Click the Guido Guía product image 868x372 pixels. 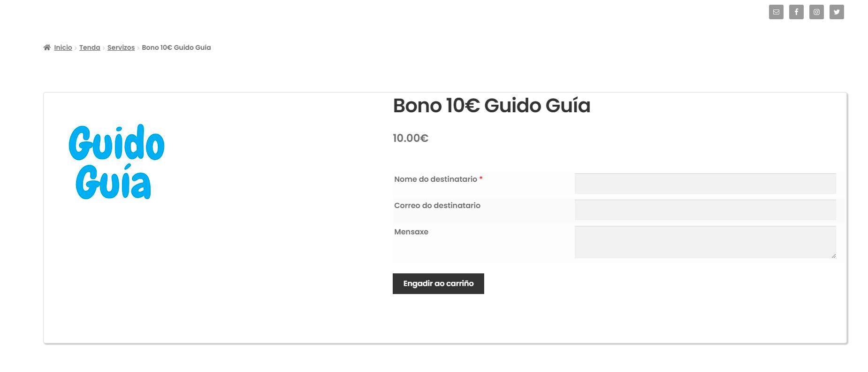tap(116, 162)
